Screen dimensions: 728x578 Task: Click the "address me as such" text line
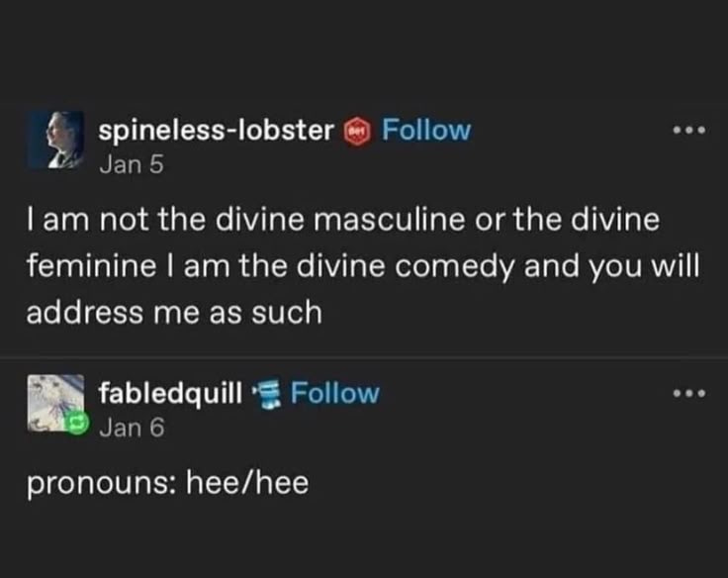(x=174, y=313)
